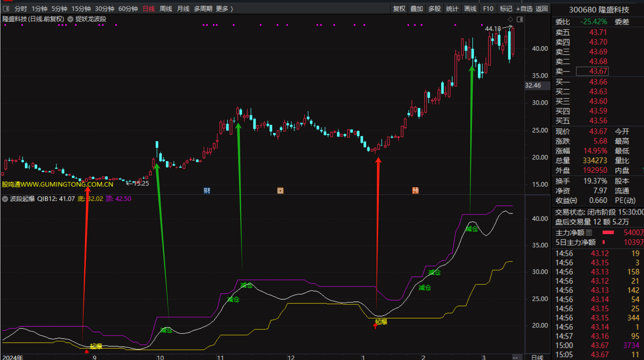Add stock via +自选 button
Screen dimensions: 644x360
pos(524,9)
